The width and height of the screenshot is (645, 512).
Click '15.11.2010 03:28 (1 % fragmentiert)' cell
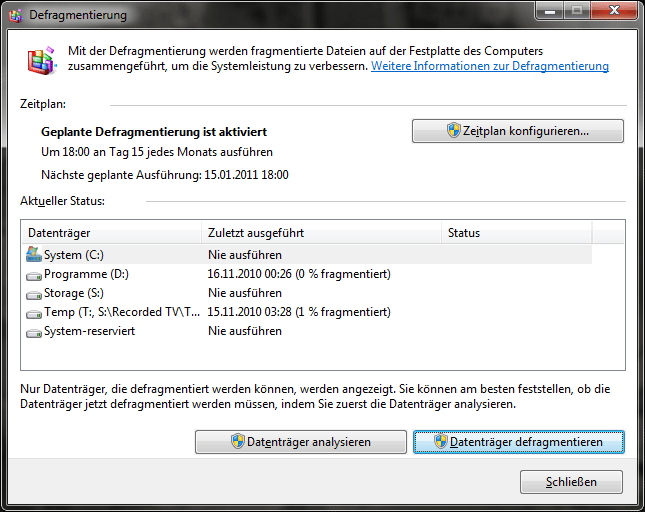(x=299, y=312)
